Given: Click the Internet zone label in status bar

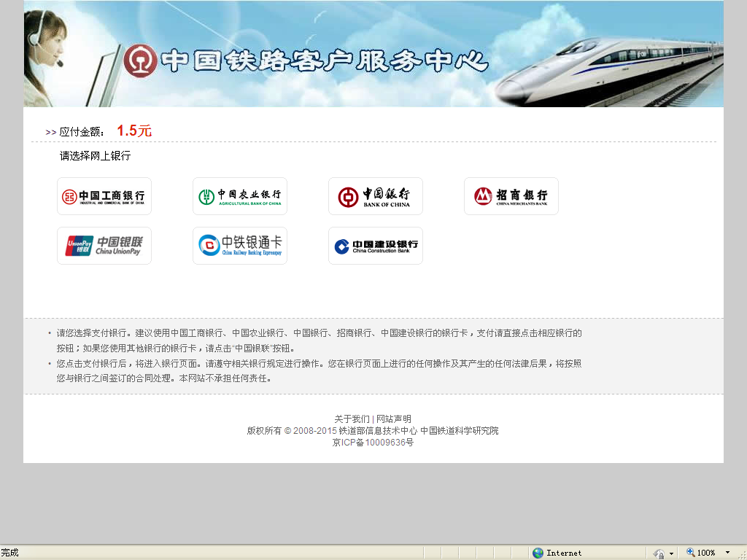Looking at the screenshot, I should [564, 553].
